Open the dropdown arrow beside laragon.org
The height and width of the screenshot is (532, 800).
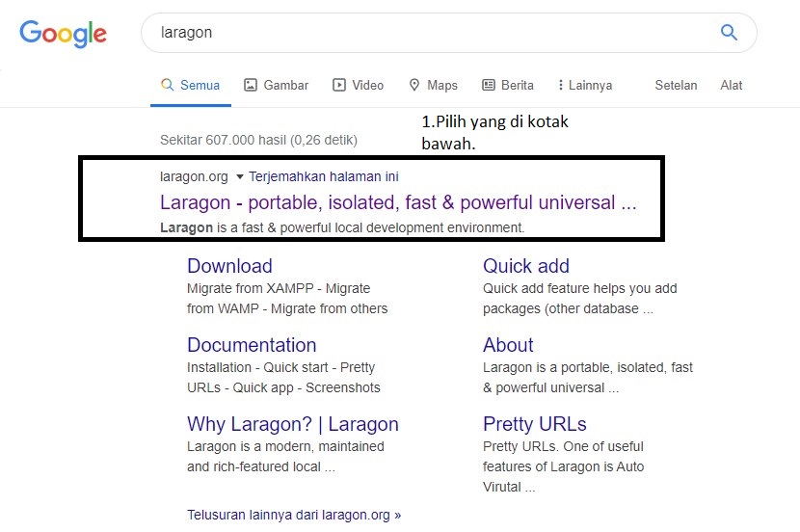click(239, 177)
